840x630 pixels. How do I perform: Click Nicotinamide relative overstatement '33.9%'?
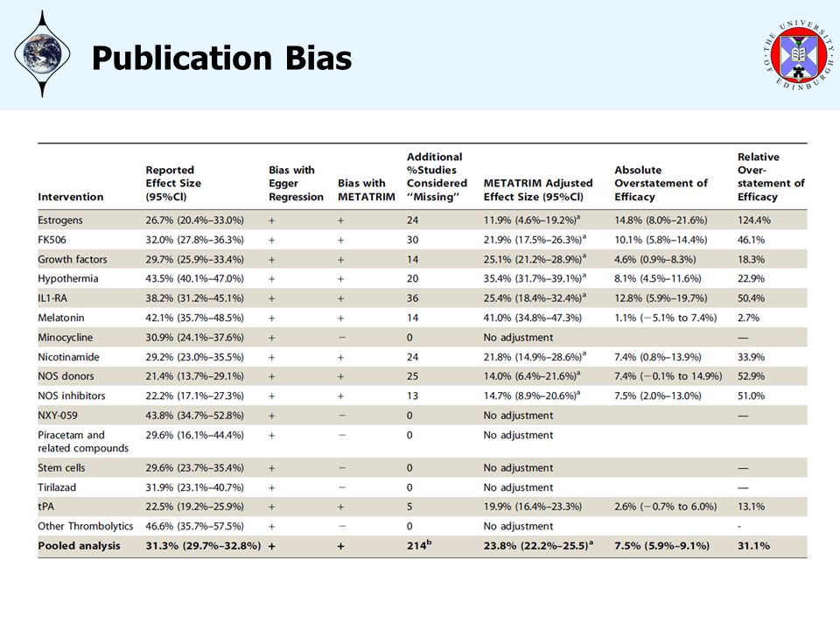click(751, 357)
